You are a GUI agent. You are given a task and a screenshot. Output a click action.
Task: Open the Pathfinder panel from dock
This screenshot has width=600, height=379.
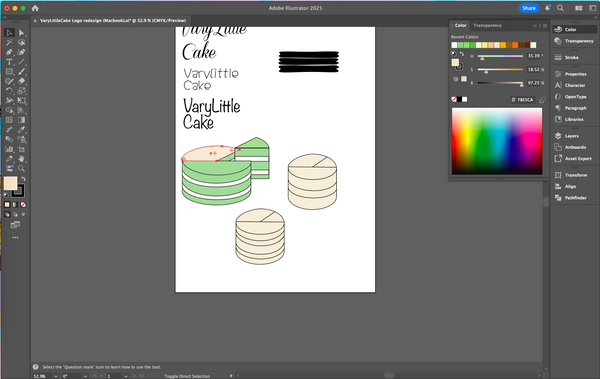click(x=576, y=198)
